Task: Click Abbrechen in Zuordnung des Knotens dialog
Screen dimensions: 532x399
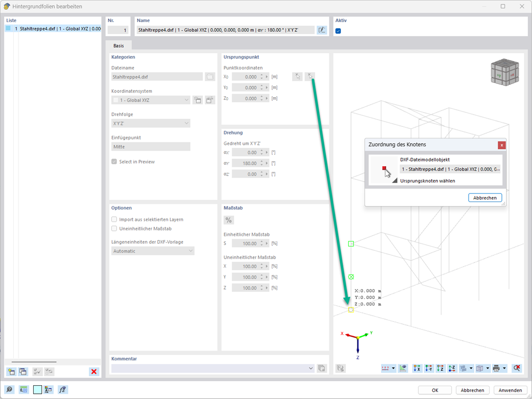Action: coord(485,198)
